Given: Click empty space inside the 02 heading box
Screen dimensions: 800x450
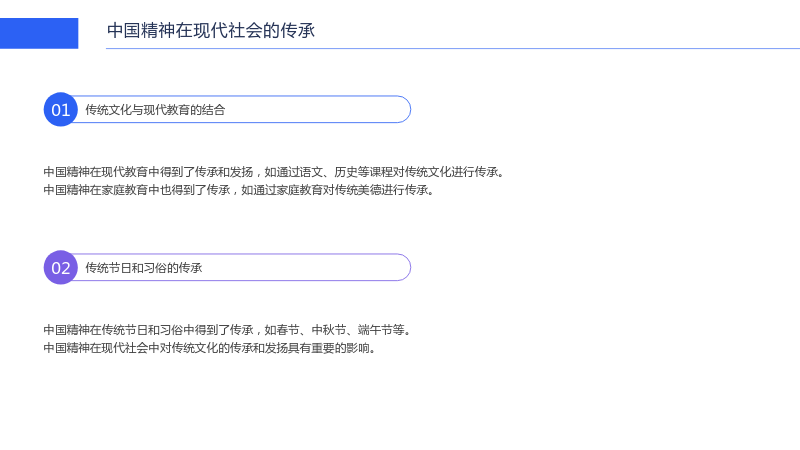Looking at the screenshot, I should [306, 267].
